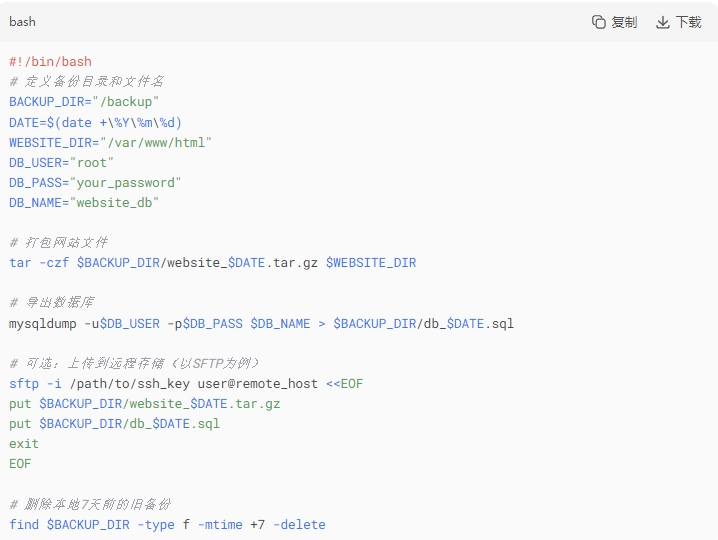Click the put db_$DATE.sql line

click(x=114, y=423)
